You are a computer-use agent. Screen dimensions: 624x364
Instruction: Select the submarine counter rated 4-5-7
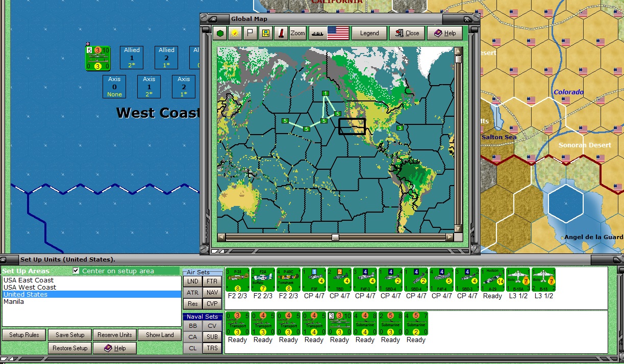(x=416, y=324)
